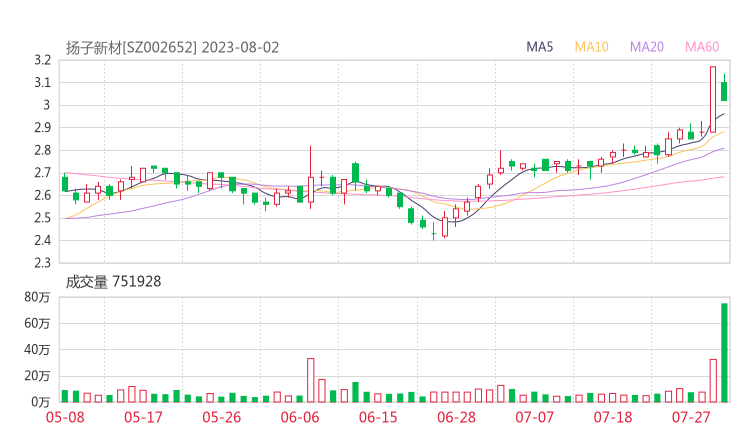The width and height of the screenshot is (740, 440).
Task: Click the MA60 legend label
Action: (x=702, y=47)
